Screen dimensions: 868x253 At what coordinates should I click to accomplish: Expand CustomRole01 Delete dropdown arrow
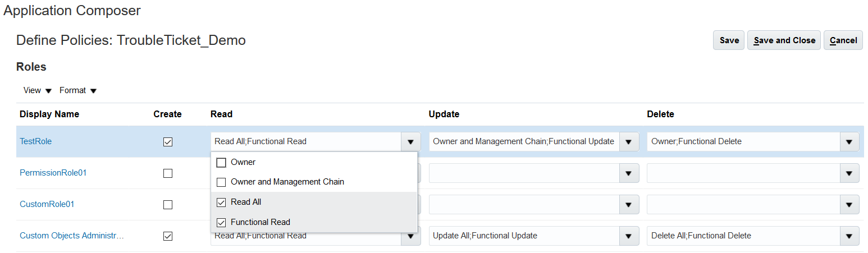point(848,205)
